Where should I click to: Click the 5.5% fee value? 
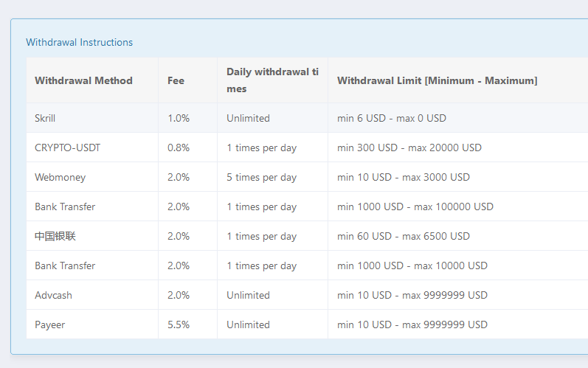[179, 324]
